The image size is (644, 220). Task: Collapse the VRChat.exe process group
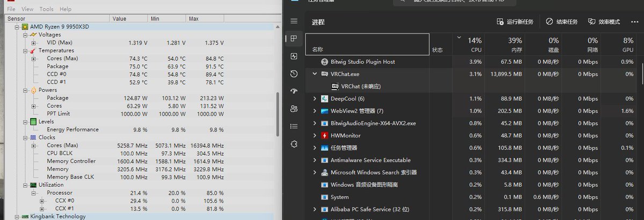[x=314, y=74]
